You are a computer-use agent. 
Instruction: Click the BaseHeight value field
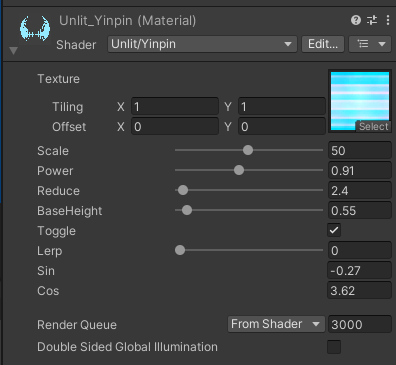359,210
